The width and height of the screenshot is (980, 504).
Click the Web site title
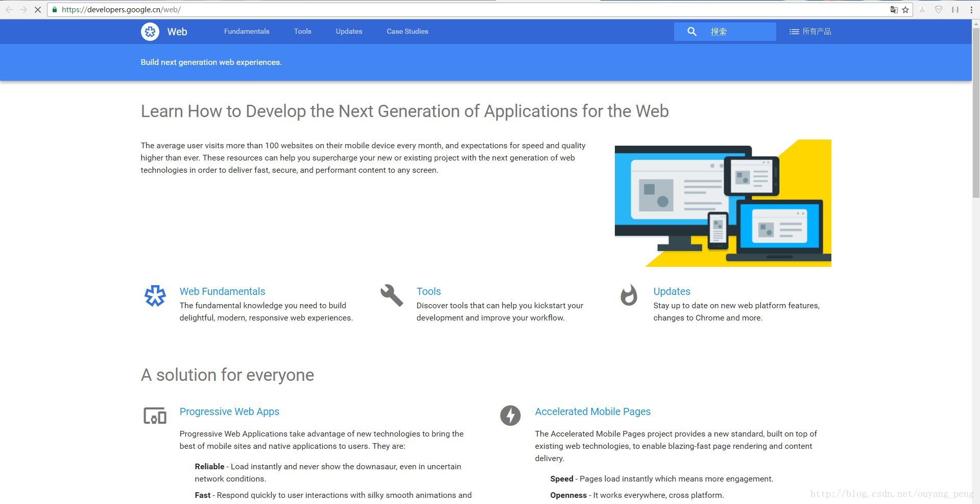(177, 32)
